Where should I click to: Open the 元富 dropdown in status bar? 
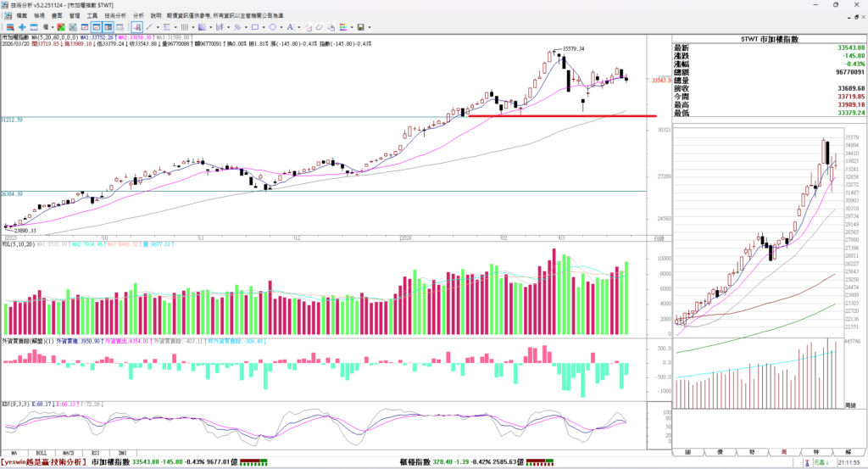[822, 462]
